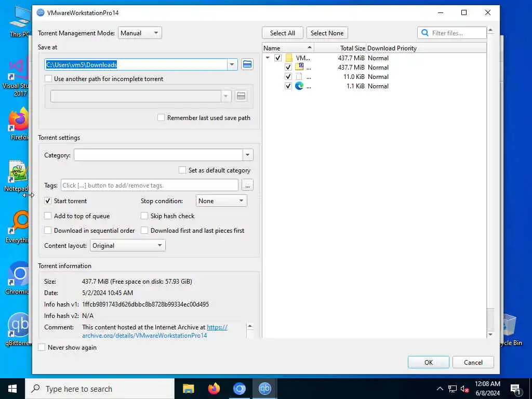Select the VM... folder icon in file tree
Screen dimensions: 532x399
click(x=289, y=58)
